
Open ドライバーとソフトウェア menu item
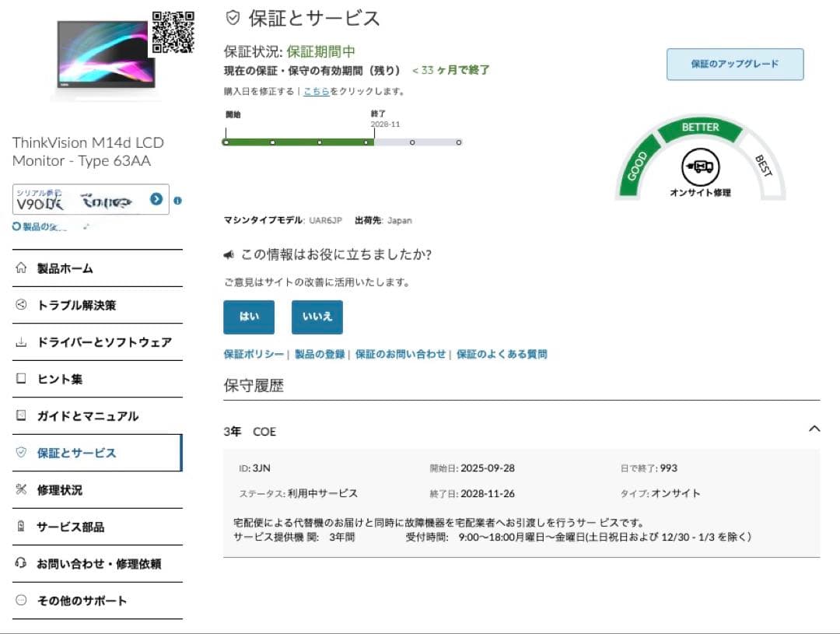pos(97,342)
